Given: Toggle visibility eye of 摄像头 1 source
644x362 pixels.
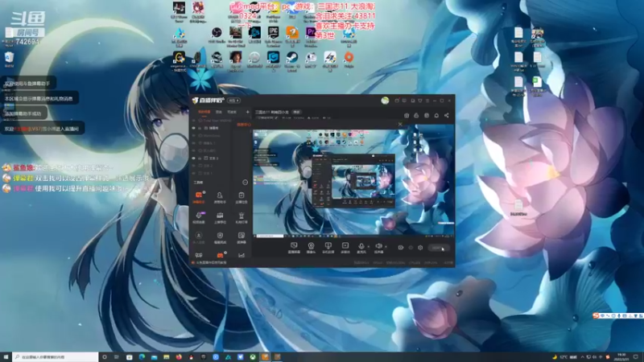Looking at the screenshot, I should (194, 143).
